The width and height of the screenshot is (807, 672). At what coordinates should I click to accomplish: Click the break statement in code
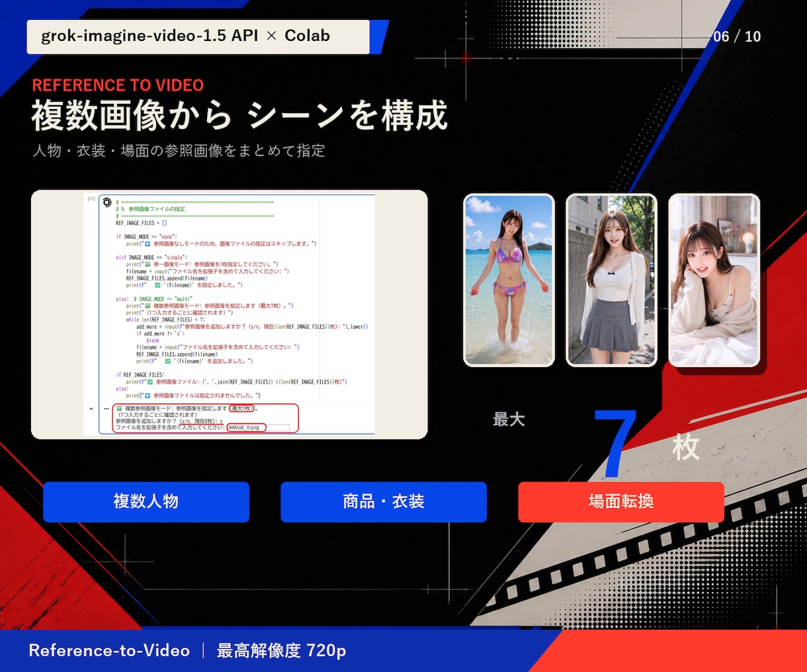coord(153,341)
